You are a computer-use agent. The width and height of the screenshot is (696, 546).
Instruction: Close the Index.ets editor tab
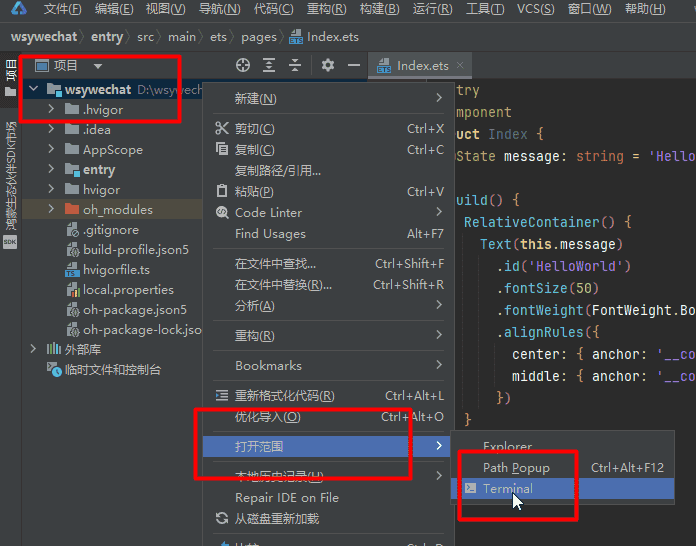[460, 65]
